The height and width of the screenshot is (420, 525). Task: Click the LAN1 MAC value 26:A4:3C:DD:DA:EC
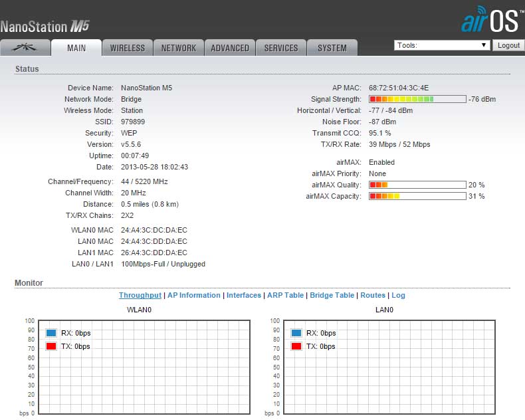coord(154,253)
